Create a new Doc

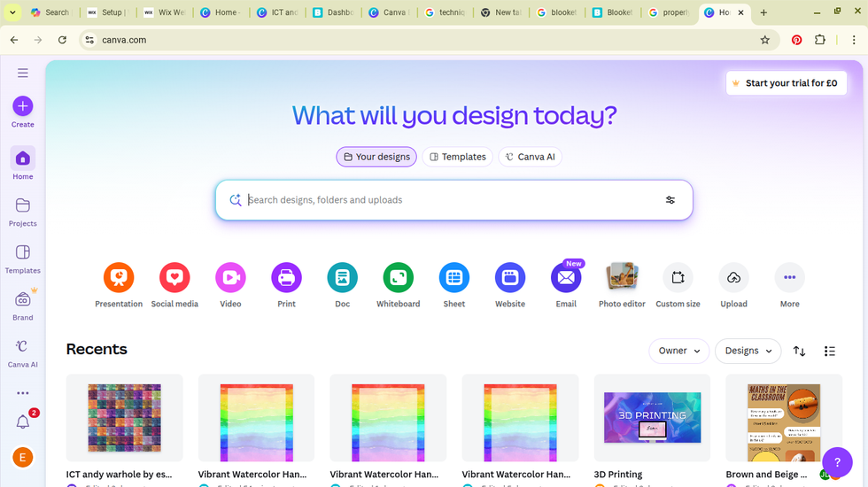click(342, 285)
